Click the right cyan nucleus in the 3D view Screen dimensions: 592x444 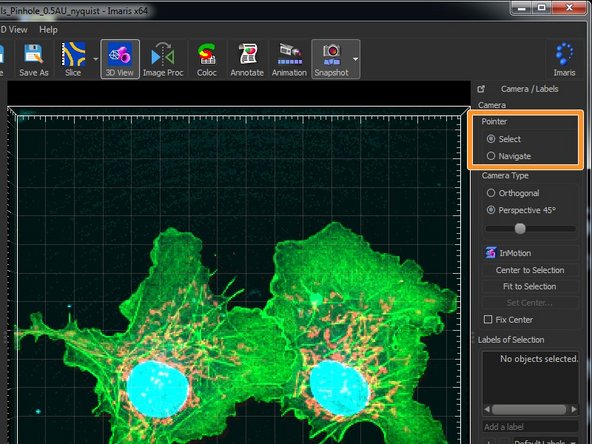[339, 388]
